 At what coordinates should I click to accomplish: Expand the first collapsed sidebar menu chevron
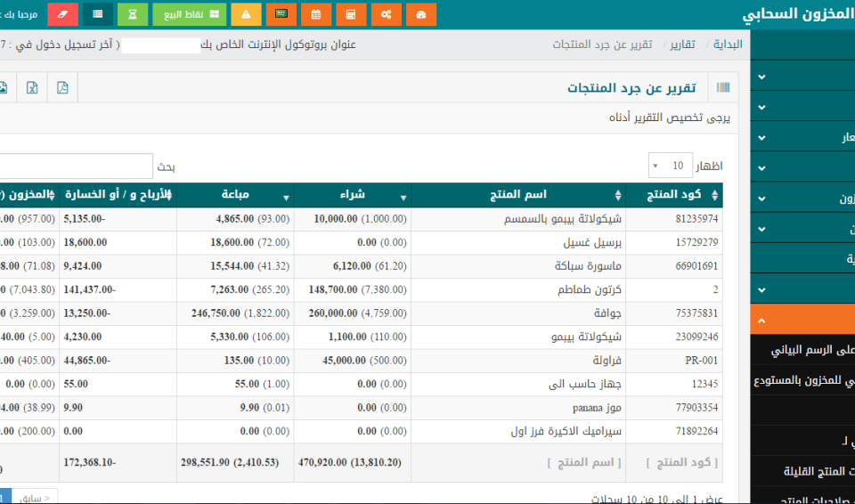(x=761, y=77)
